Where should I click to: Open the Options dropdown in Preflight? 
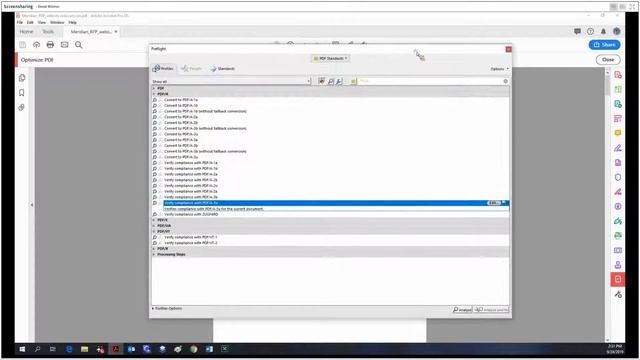[500, 69]
